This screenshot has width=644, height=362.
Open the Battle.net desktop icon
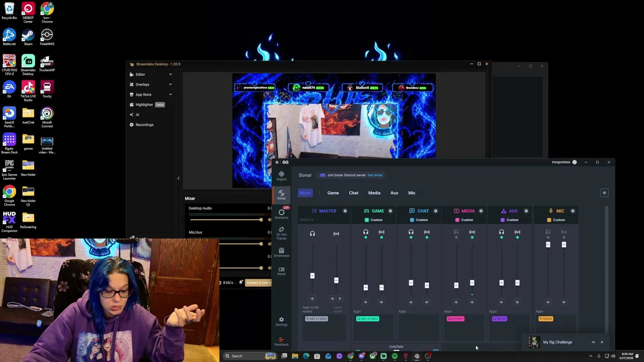pos(9,37)
